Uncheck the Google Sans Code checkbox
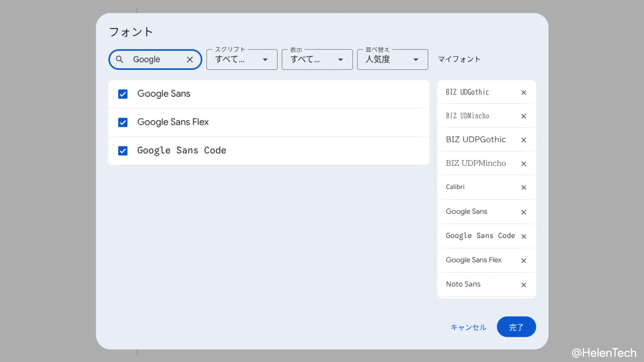This screenshot has height=362, width=644. click(123, 151)
